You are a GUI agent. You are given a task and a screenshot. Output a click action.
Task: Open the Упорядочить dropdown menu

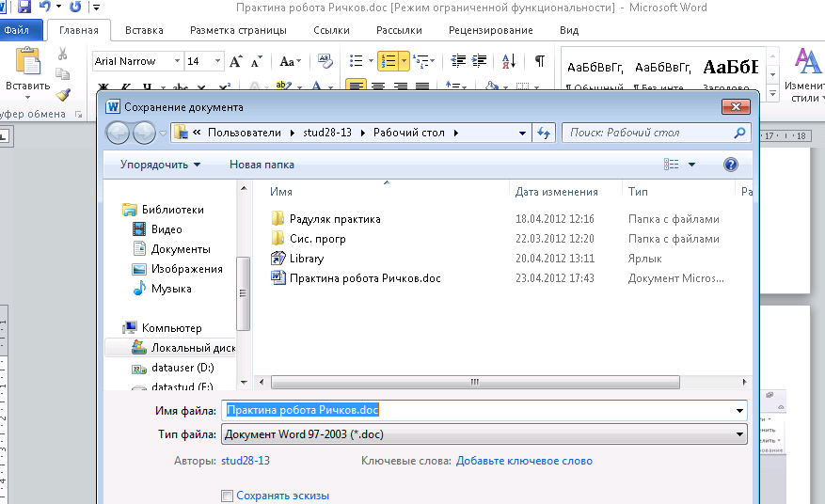click(x=160, y=165)
